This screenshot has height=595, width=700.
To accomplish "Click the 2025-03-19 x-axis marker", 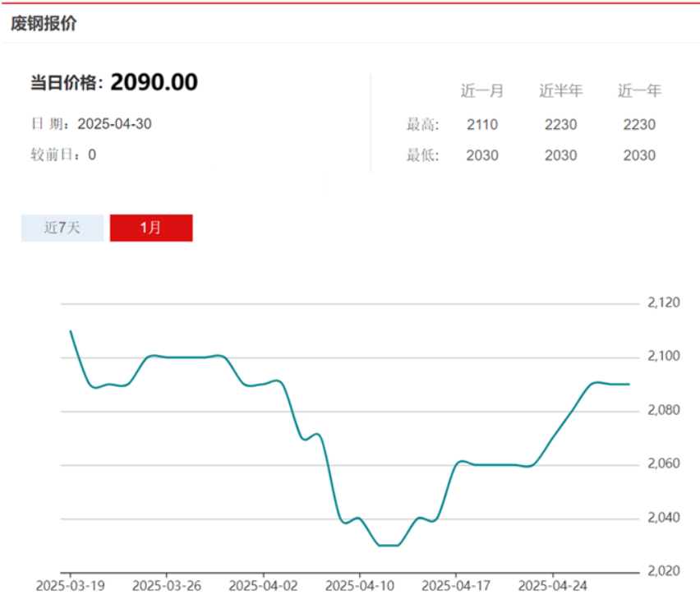I will coord(71,586).
